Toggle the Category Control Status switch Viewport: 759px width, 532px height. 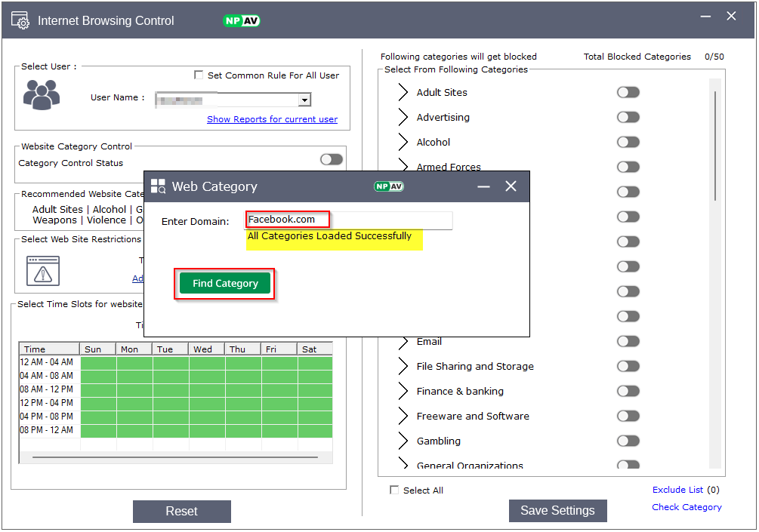[331, 159]
